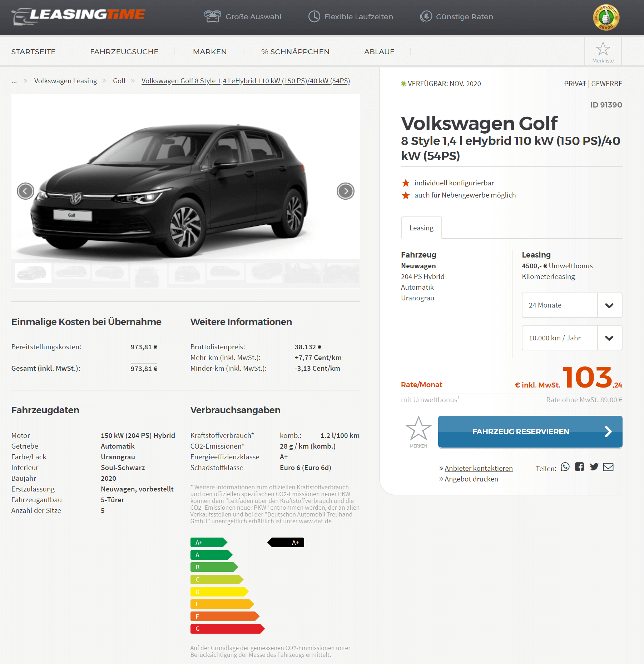The image size is (644, 664).
Task: Click the green A+ efficiency bar
Action: tap(209, 543)
